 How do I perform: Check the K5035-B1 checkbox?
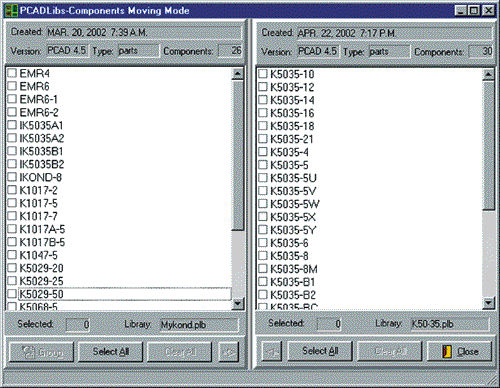point(263,282)
